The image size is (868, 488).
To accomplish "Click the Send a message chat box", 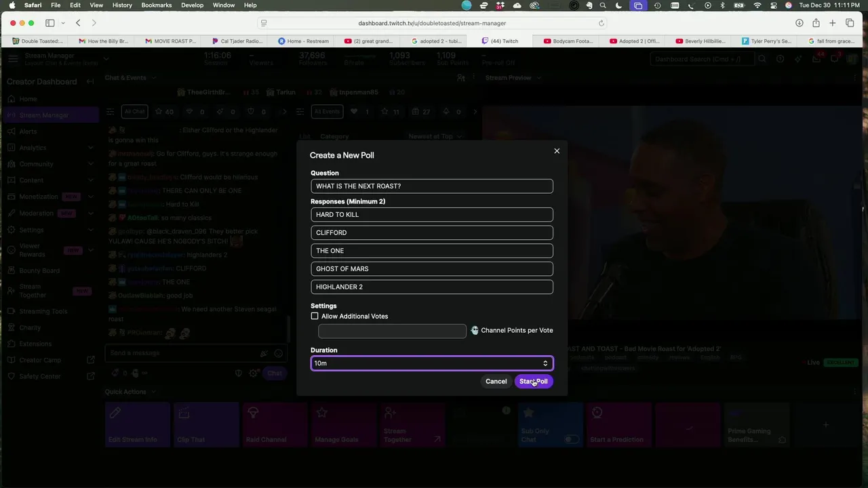I will pos(197,353).
